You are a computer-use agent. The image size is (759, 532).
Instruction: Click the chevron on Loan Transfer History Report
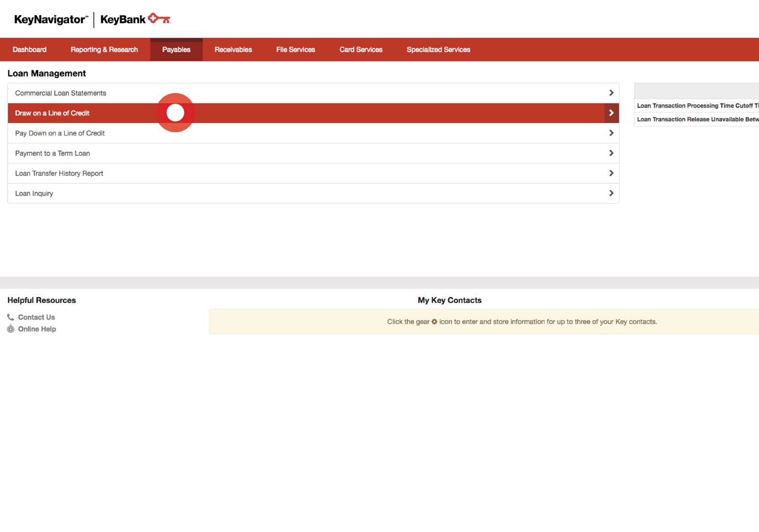[x=611, y=173]
